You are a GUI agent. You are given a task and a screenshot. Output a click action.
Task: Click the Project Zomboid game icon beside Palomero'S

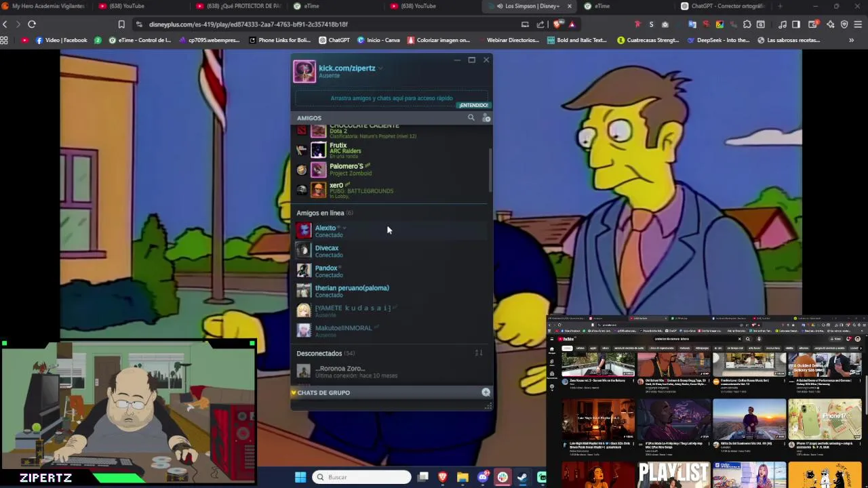coord(302,170)
